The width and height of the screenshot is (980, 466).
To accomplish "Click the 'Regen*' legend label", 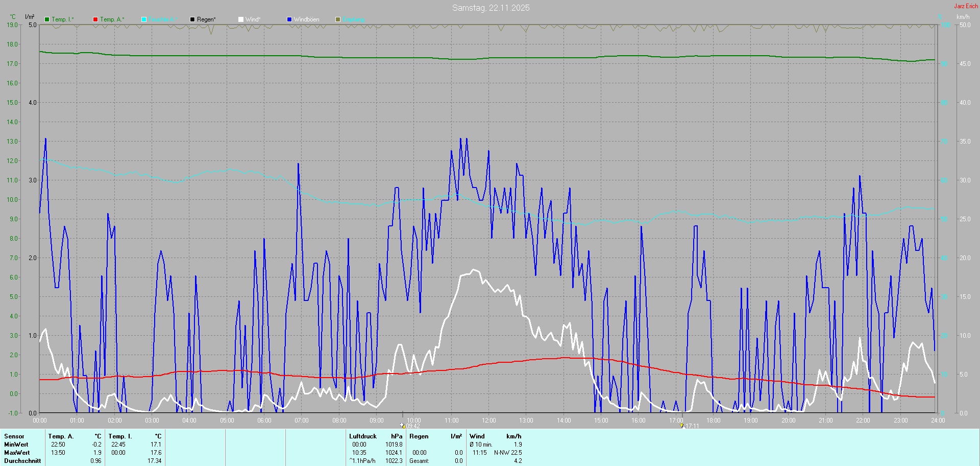I will click(207, 19).
